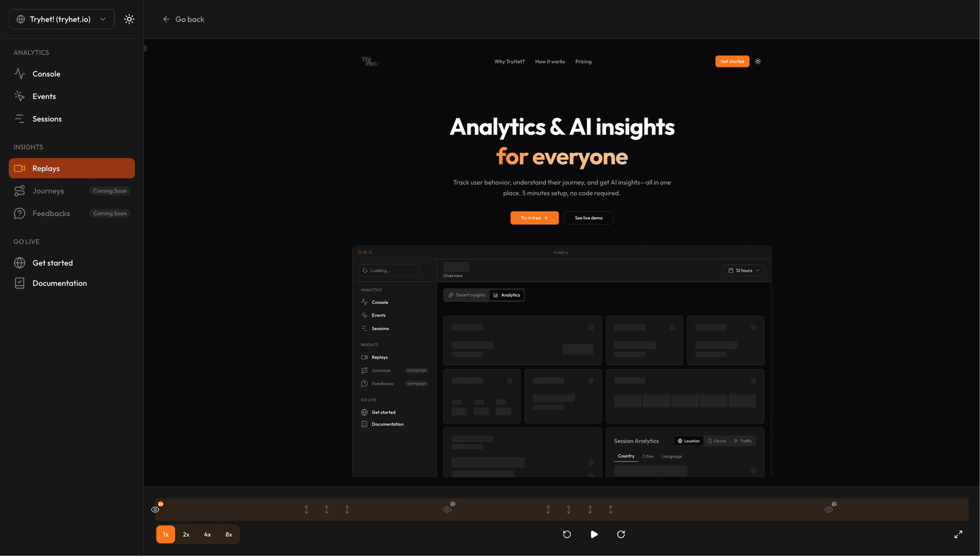Open the Journeys coming soon item
980x556 pixels.
pyautogui.click(x=48, y=190)
